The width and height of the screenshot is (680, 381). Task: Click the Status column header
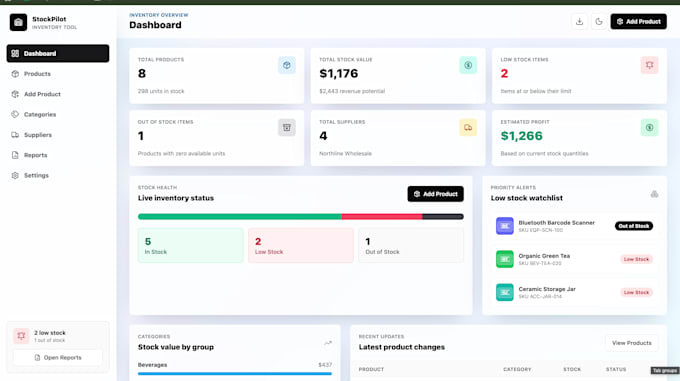pos(616,369)
